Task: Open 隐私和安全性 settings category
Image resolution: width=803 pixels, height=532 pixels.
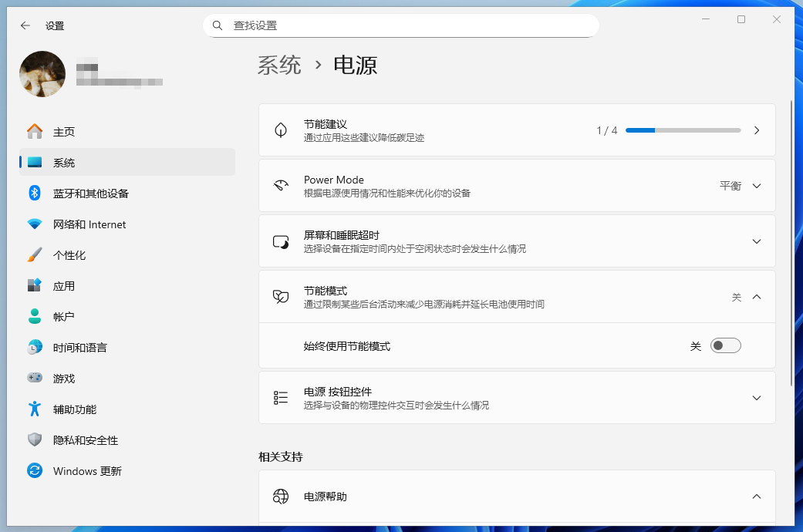Action: (127, 439)
